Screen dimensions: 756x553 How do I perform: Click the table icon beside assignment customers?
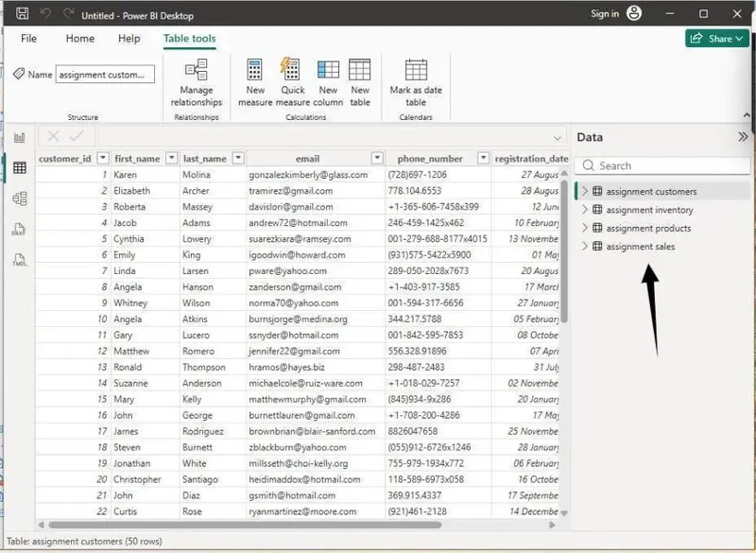point(597,191)
